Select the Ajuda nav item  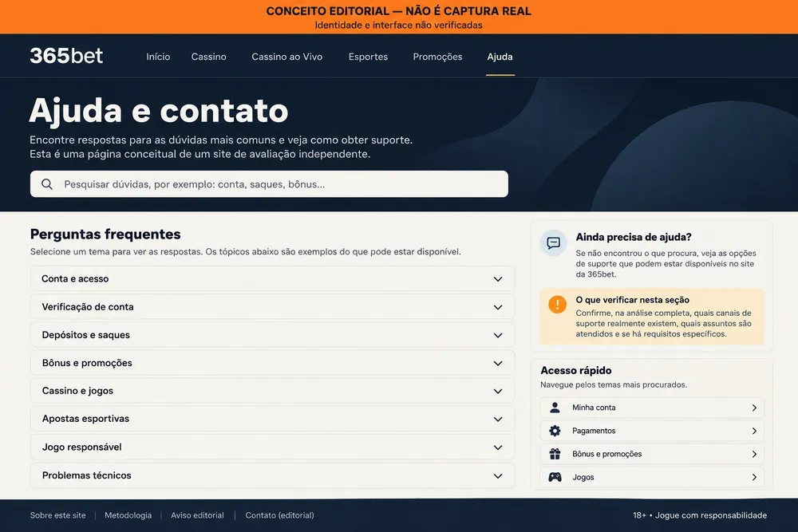pyautogui.click(x=500, y=57)
